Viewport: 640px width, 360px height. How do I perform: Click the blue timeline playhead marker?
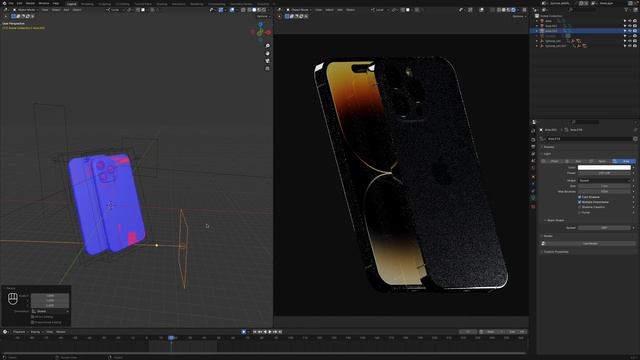point(171,338)
